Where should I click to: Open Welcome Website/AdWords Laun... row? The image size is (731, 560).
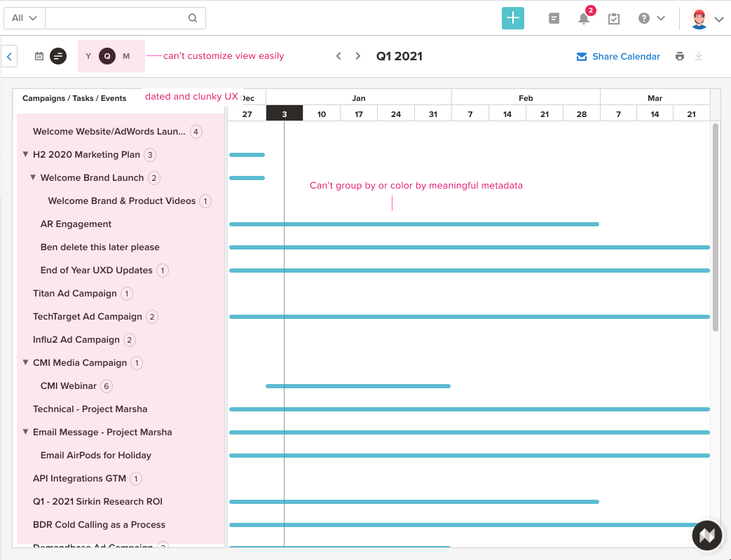pos(109,132)
